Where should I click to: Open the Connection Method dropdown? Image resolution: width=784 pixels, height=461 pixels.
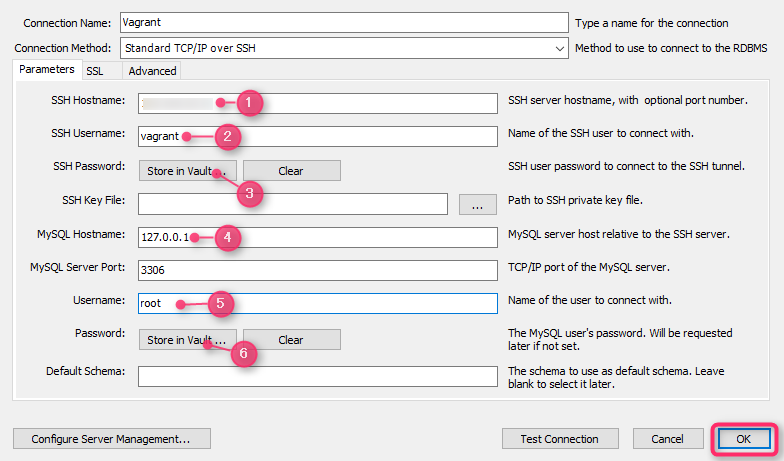pyautogui.click(x=344, y=48)
